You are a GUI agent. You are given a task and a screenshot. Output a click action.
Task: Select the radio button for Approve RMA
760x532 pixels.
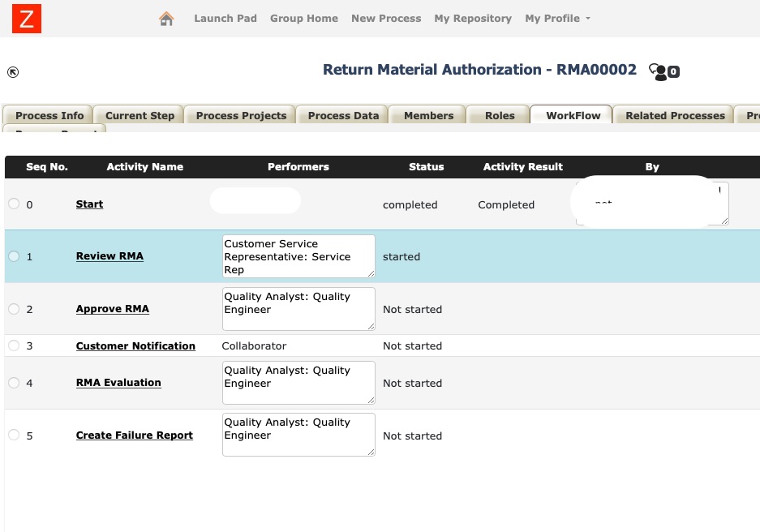pos(14,308)
